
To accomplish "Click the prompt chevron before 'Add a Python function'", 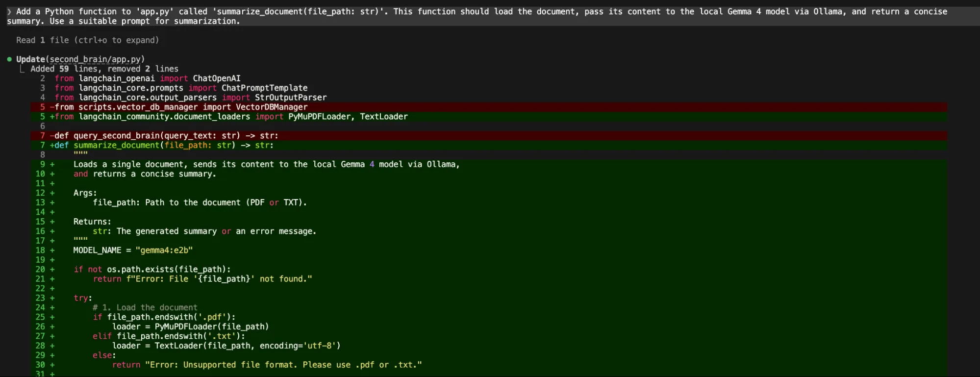I will (x=9, y=12).
